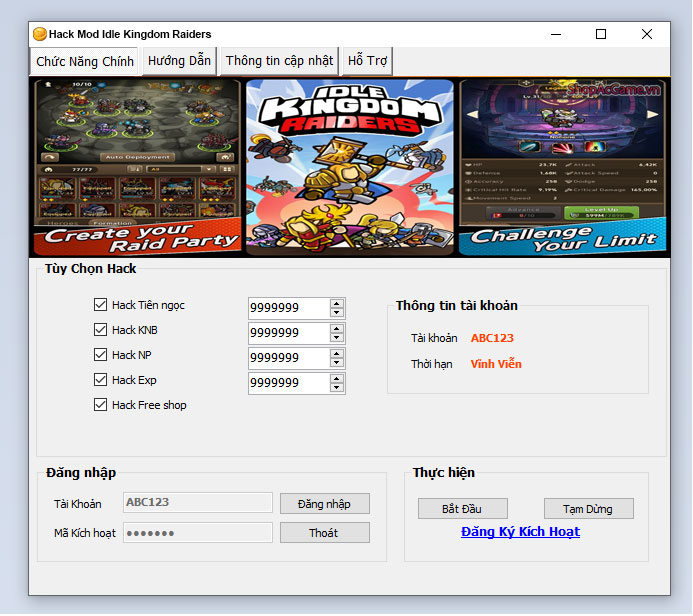Uncheck the Hack Free shop option
The height and width of the screenshot is (616, 693).
click(100, 405)
